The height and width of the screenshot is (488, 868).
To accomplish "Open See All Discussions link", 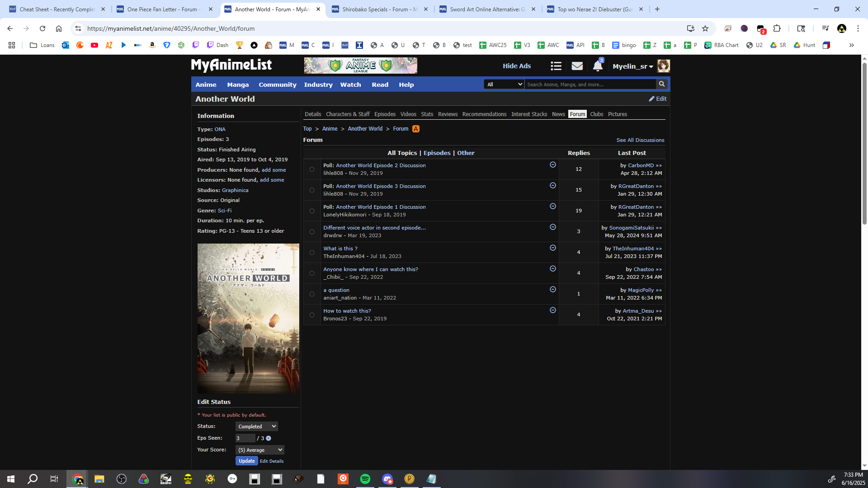I will [640, 140].
